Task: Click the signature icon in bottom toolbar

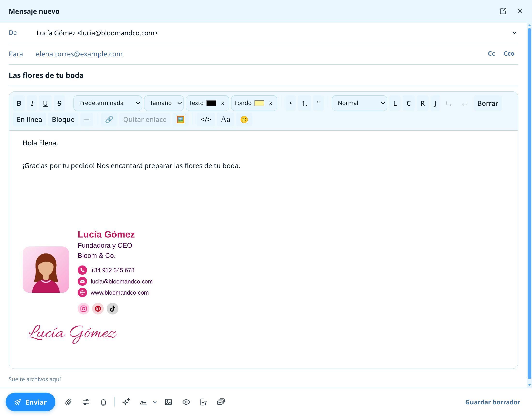Action: pos(143,402)
